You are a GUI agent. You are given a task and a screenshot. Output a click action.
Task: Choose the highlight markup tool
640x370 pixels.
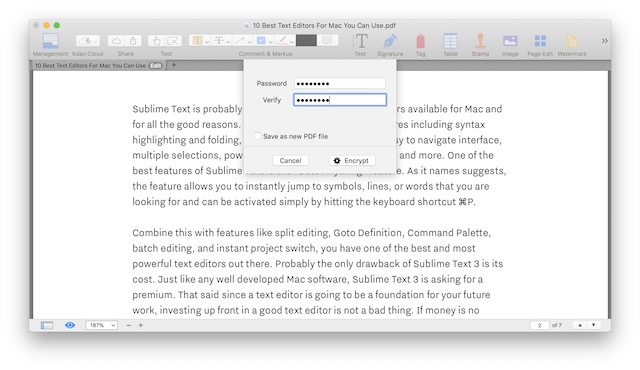pos(198,40)
